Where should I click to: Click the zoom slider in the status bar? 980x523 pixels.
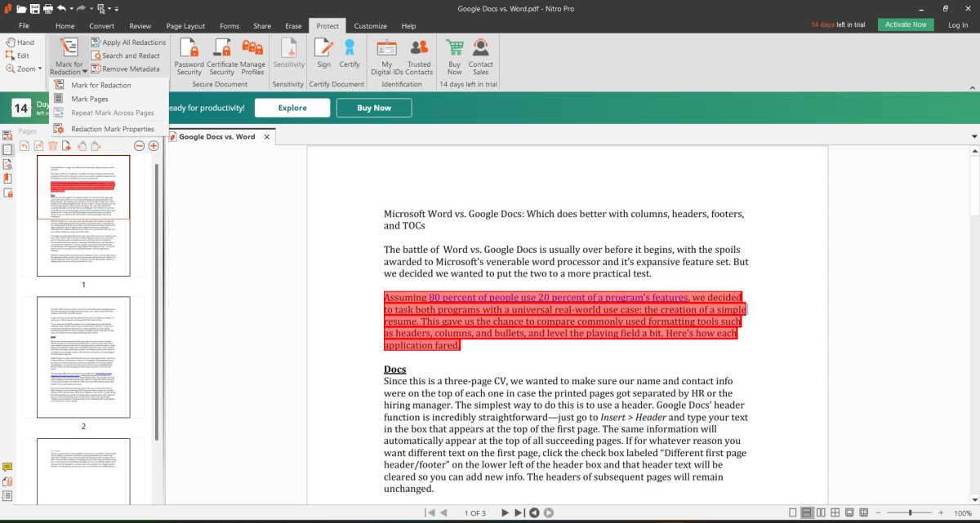point(911,512)
